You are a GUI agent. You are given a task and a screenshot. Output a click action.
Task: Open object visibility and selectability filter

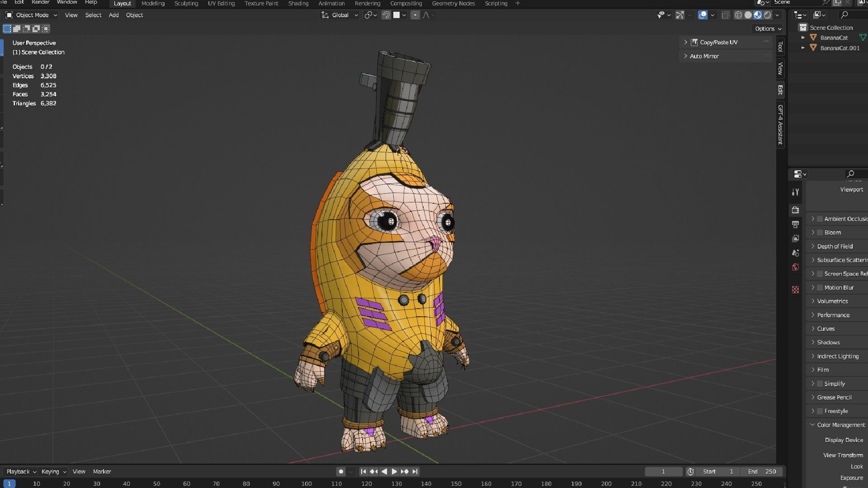(x=664, y=15)
